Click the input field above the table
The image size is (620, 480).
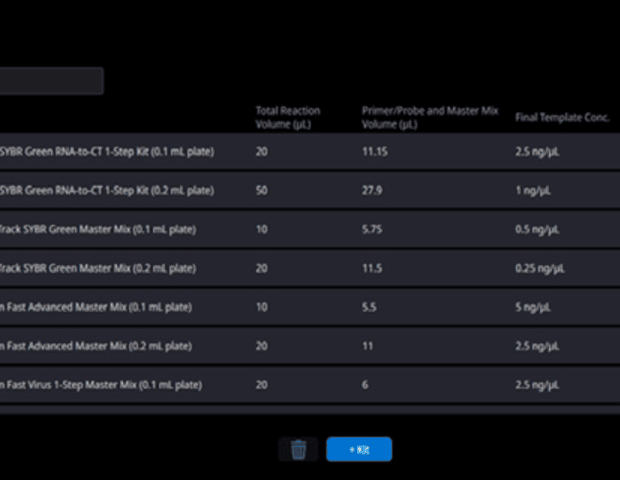tap(52, 81)
